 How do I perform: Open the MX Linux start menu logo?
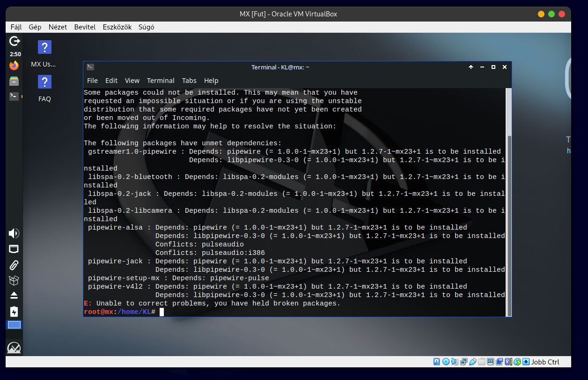point(14,348)
